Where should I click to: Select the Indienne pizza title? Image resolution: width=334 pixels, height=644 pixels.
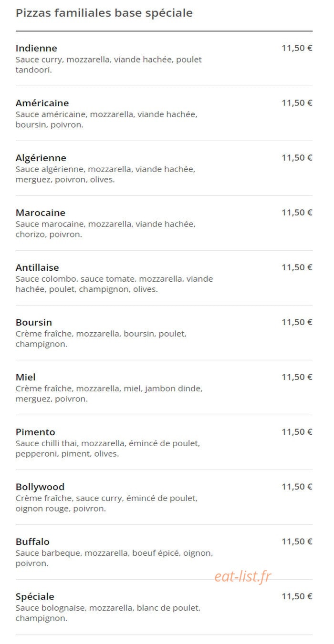pyautogui.click(x=36, y=48)
